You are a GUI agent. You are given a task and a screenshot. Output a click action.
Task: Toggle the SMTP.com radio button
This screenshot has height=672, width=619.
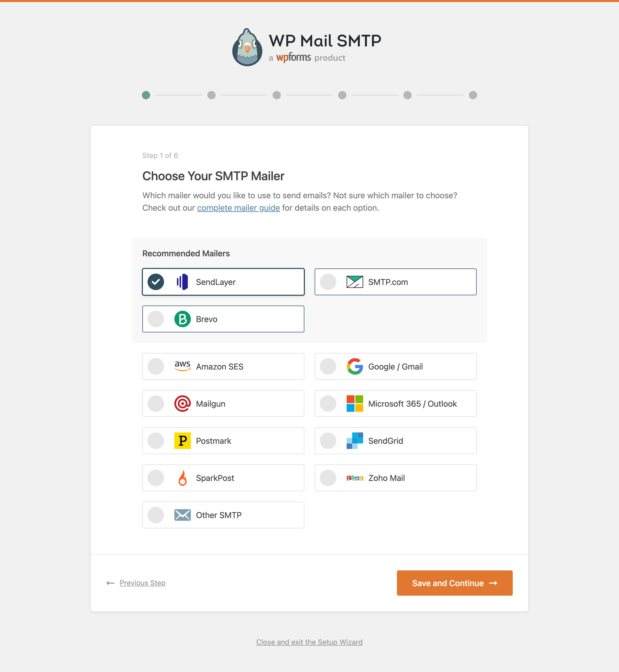(329, 282)
